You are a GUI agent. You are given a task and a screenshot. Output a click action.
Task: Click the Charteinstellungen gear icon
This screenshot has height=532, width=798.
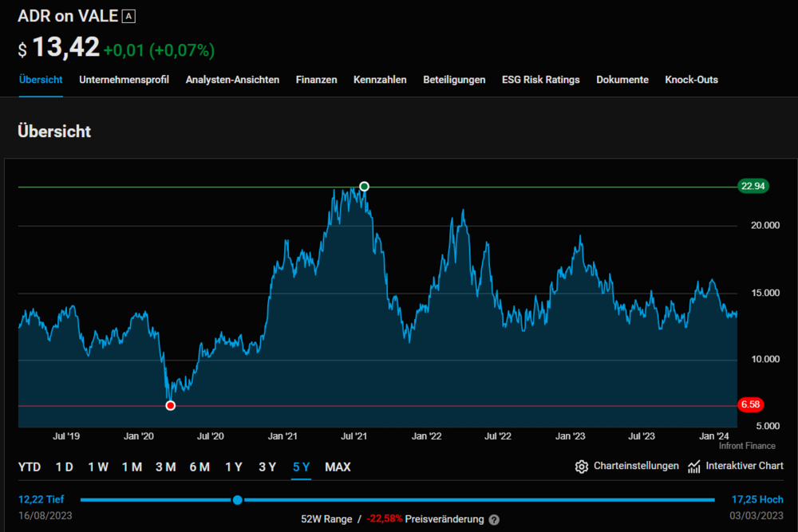582,467
